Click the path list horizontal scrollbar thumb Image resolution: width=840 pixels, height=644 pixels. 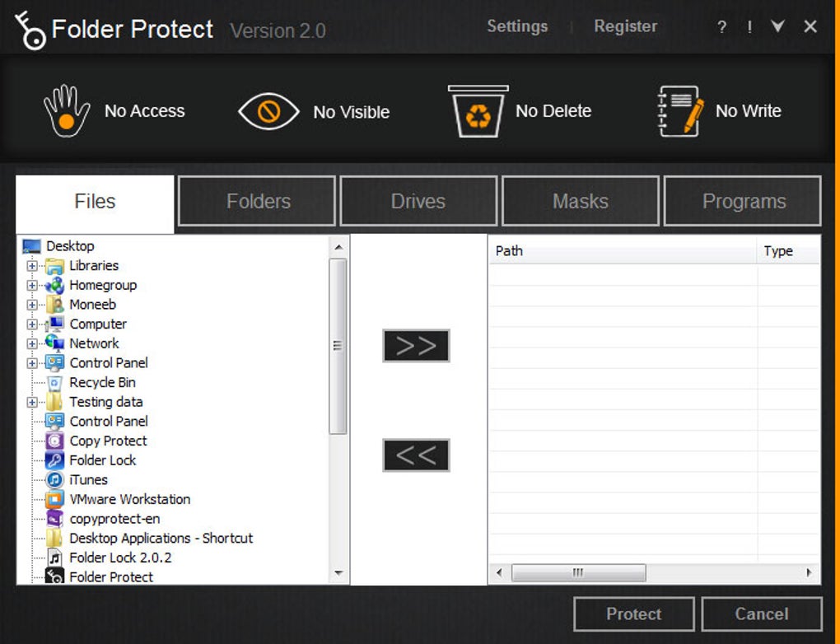click(579, 572)
